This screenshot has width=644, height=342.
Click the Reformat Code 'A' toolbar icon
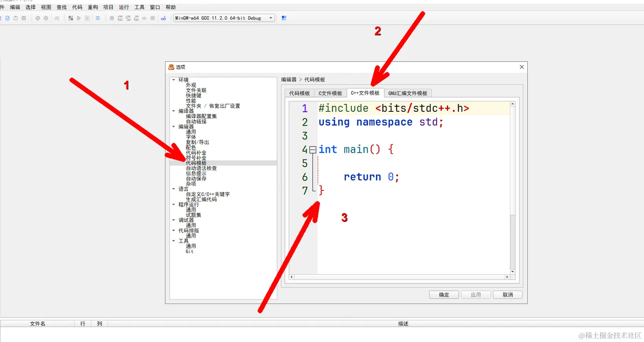pyautogui.click(x=57, y=18)
